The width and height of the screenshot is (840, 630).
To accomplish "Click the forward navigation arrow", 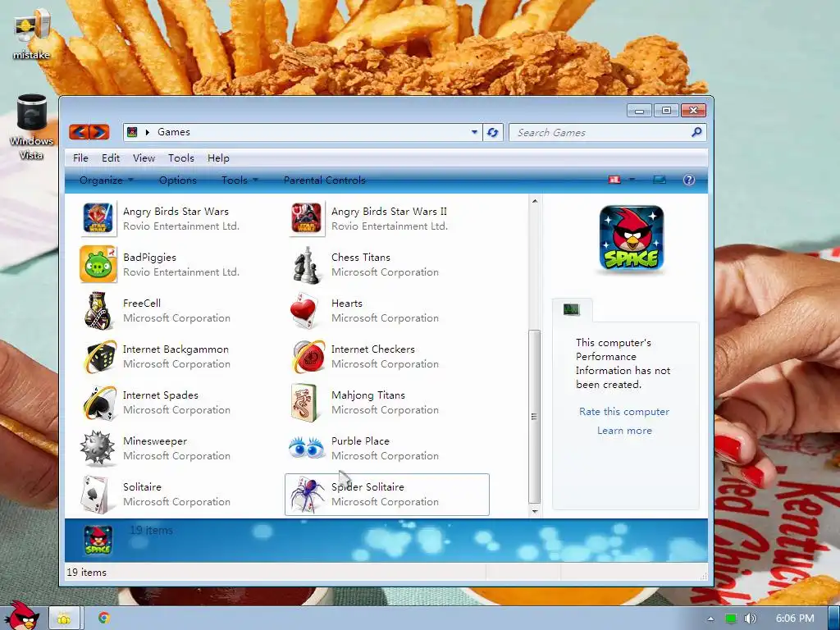I will pyautogui.click(x=99, y=132).
